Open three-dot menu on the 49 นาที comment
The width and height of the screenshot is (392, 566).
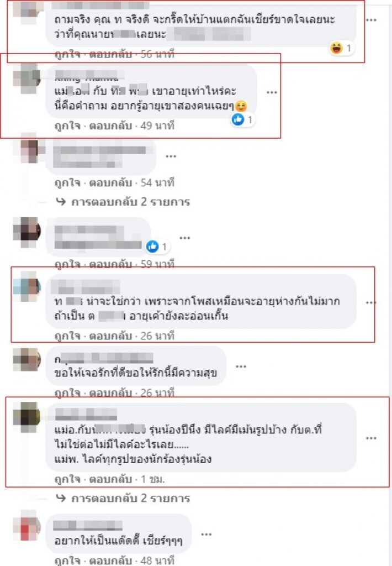272,92
